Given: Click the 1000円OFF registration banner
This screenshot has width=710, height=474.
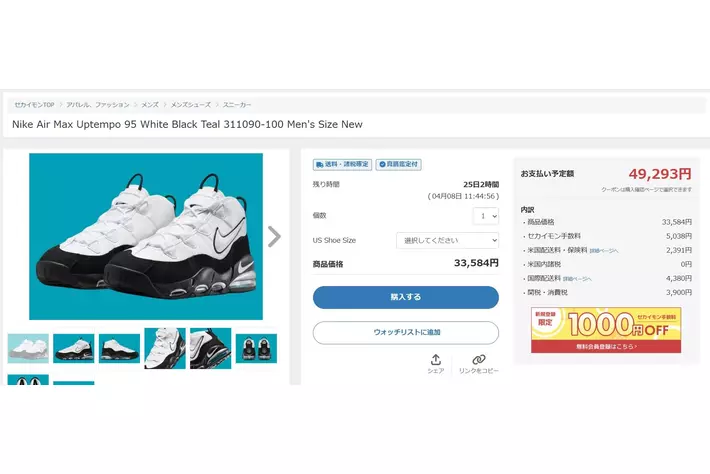Looking at the screenshot, I should coord(605,330).
